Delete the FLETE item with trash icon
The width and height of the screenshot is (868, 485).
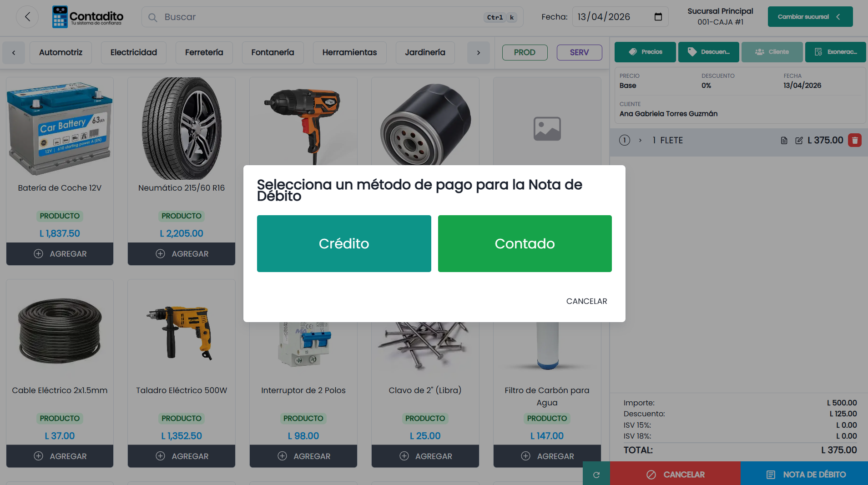point(855,140)
